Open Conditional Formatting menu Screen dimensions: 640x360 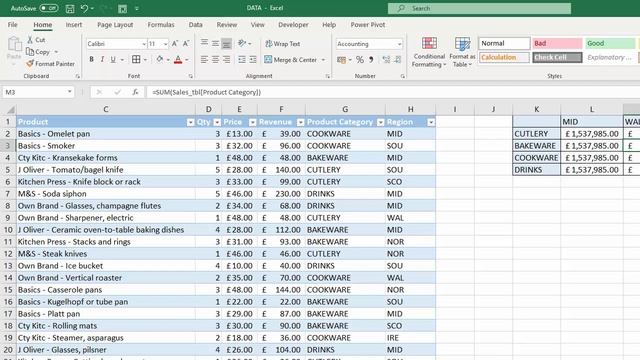pos(429,52)
